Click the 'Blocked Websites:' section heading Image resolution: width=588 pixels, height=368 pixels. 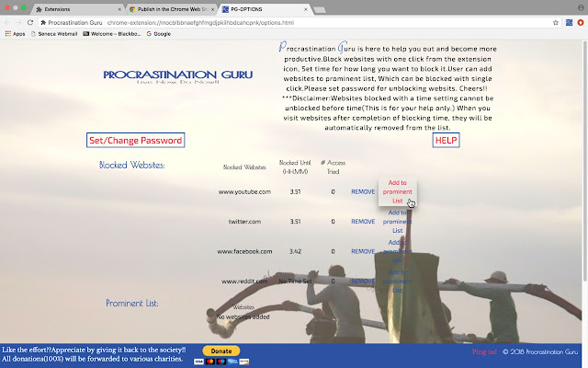point(132,165)
